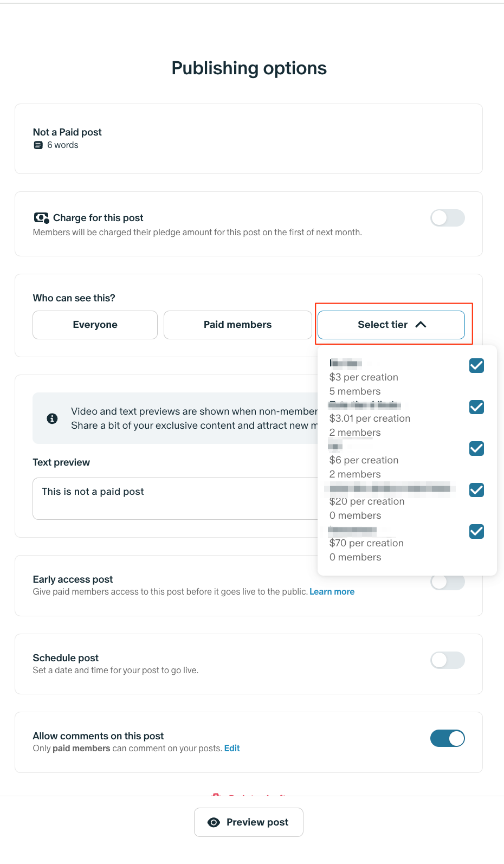Click Edit link for comment settings

(232, 749)
